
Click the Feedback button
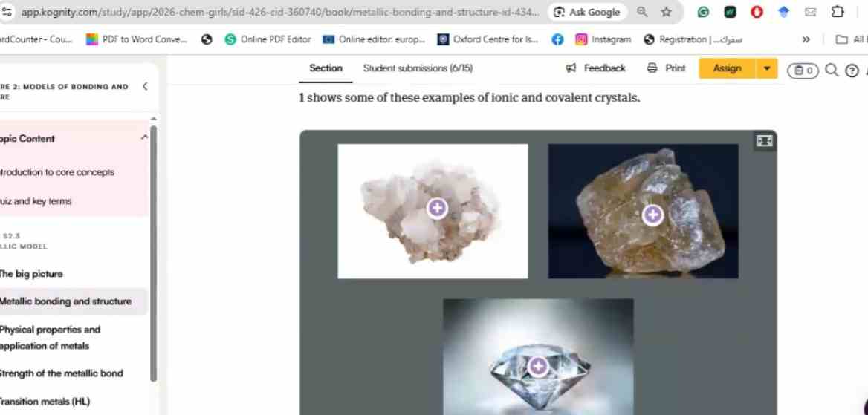click(596, 68)
